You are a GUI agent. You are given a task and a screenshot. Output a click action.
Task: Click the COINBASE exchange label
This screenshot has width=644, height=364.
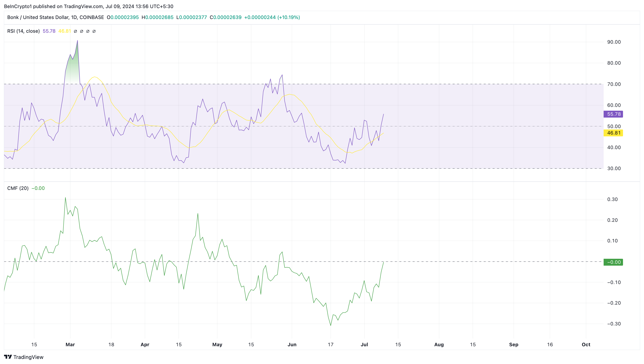[91, 17]
